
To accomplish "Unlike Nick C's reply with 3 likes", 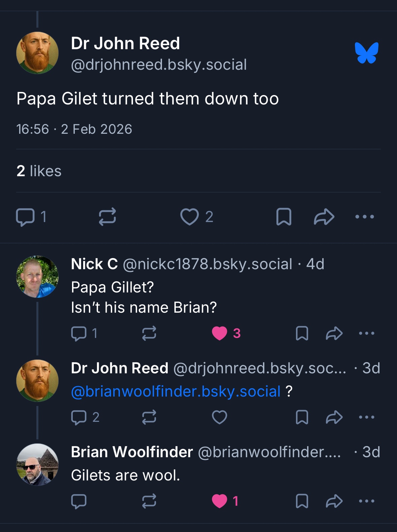I will [220, 333].
